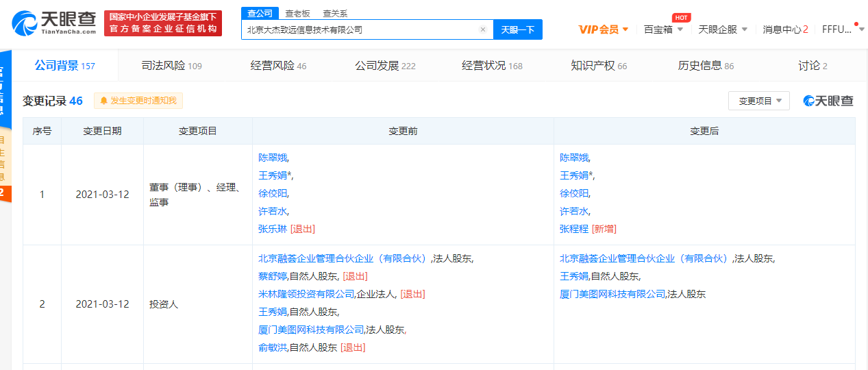Expand the 百宝箱 menu
This screenshot has height=370, width=868.
tap(663, 29)
